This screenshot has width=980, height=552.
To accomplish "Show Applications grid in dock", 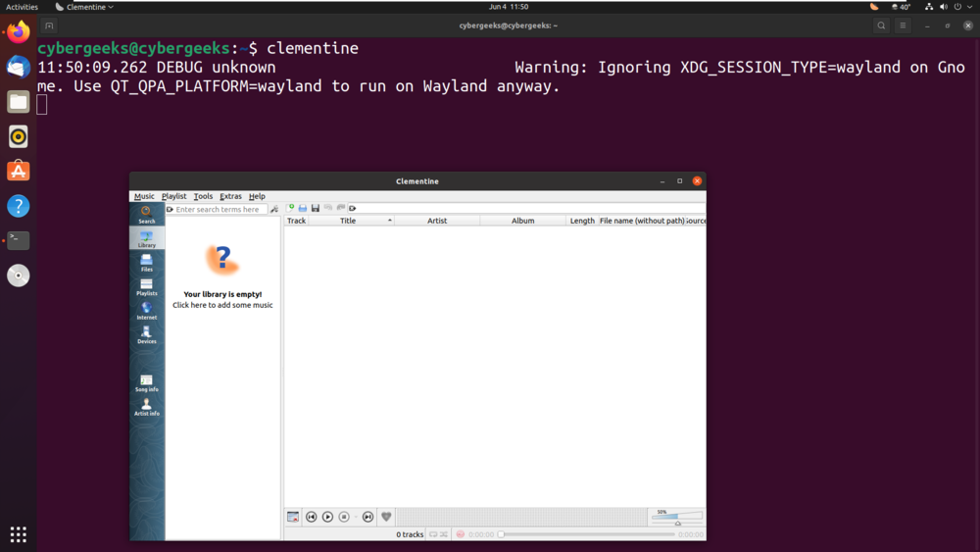I will pyautogui.click(x=18, y=534).
